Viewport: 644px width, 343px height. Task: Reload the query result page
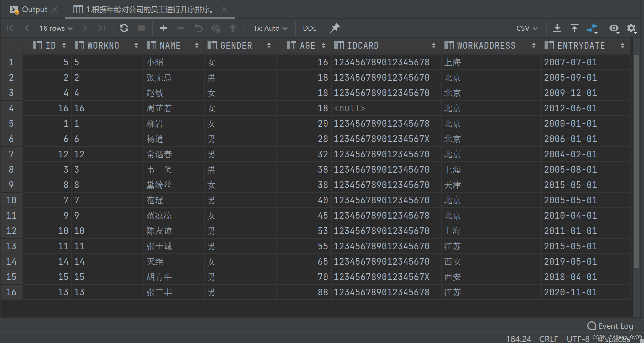tap(124, 28)
